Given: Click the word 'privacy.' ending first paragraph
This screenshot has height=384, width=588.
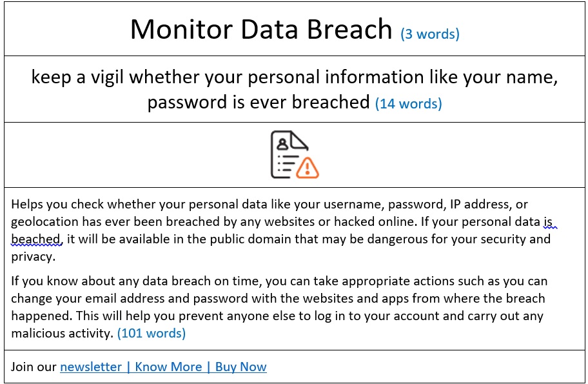Looking at the screenshot, I should (34, 257).
